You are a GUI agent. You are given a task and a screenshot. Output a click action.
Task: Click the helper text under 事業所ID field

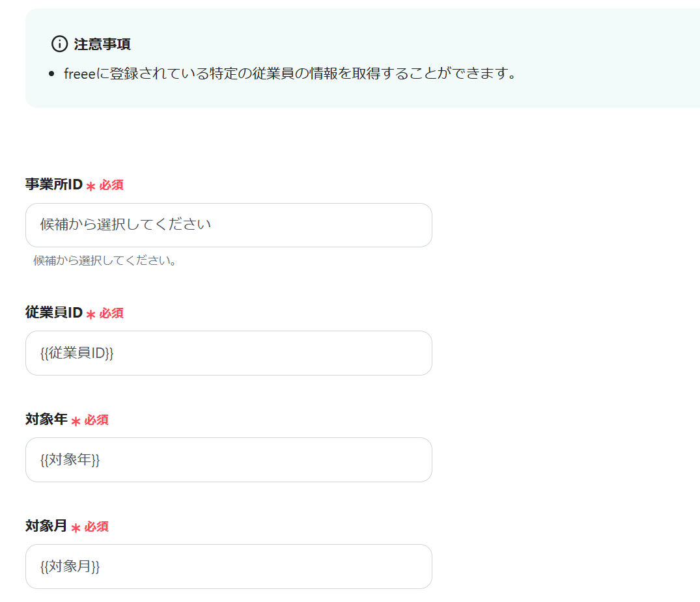105,261
